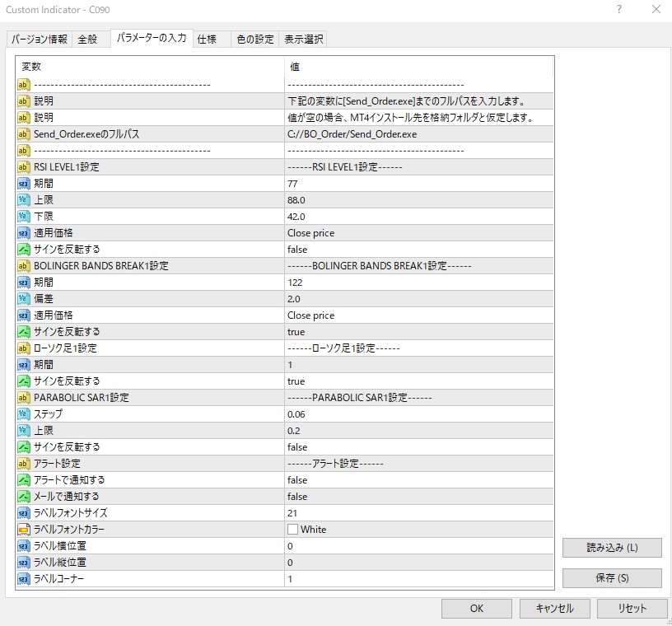Click the double icon of 上限 row valued 0.2
This screenshot has height=626, width=672.
(x=24, y=431)
